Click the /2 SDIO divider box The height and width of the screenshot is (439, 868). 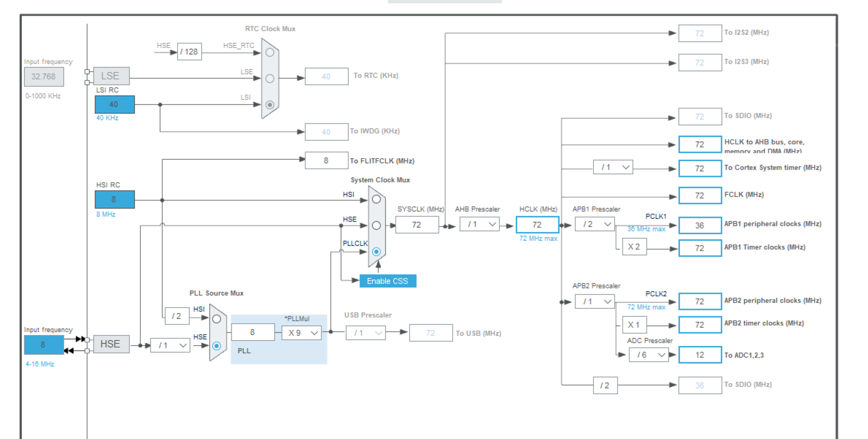click(x=605, y=386)
